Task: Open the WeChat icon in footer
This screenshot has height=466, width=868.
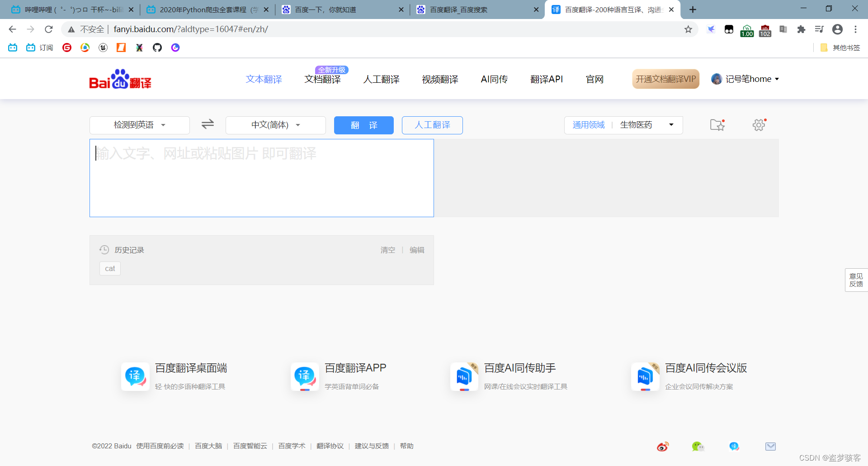Action: [698, 447]
